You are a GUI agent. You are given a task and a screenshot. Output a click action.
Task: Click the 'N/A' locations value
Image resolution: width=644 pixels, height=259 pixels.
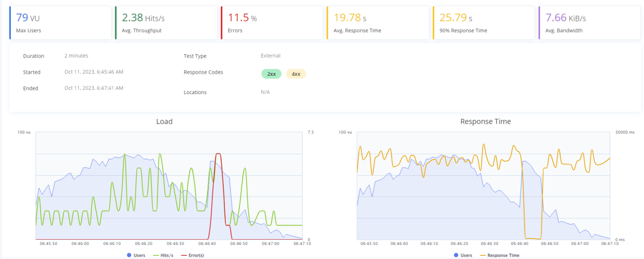click(265, 92)
